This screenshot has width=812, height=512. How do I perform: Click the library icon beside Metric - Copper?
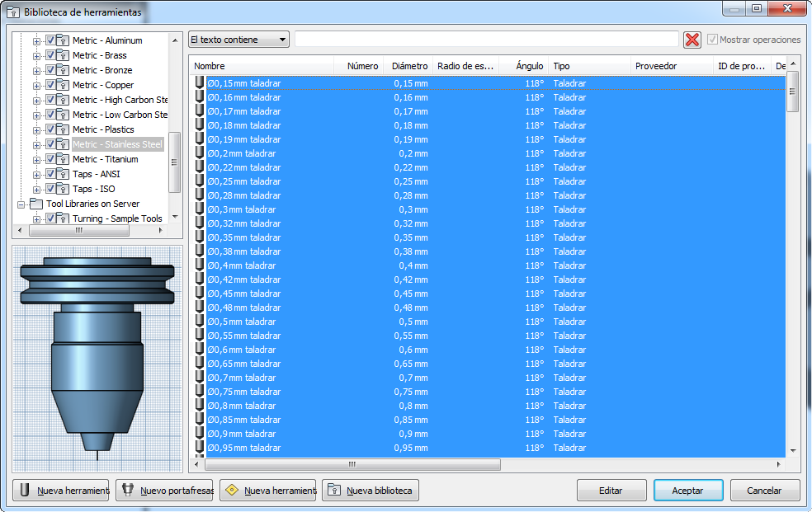click(x=63, y=85)
